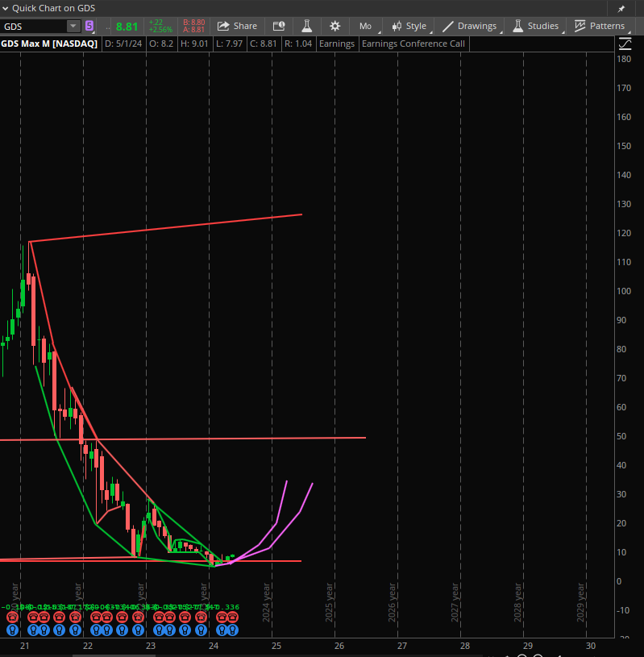Click the D: 5/1/24 date readout
Screen dimensions: 644x657
(123, 44)
